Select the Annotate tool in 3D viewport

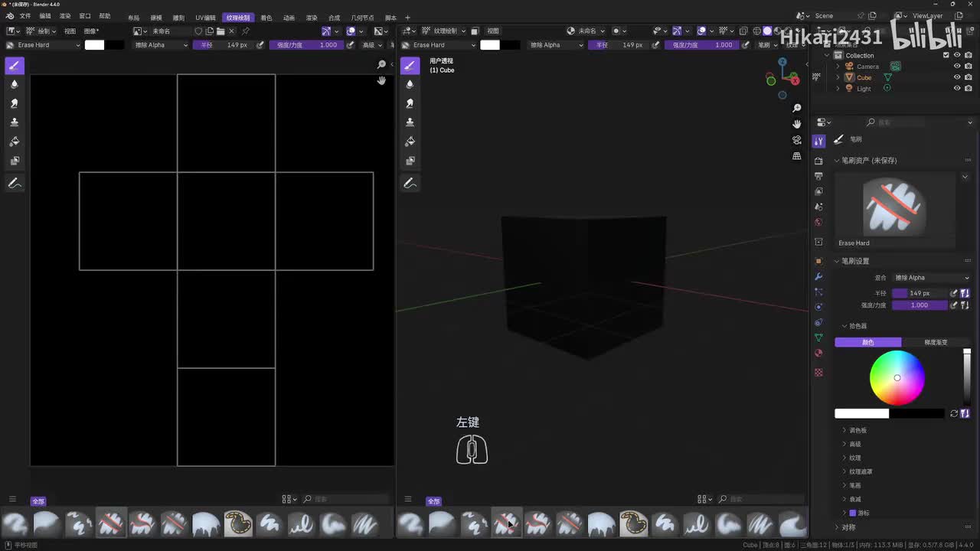[x=410, y=184]
